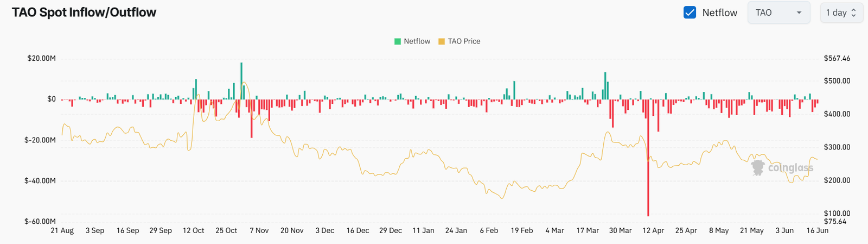Toggle the TAO Price legend series
The image size is (868, 244).
[459, 41]
